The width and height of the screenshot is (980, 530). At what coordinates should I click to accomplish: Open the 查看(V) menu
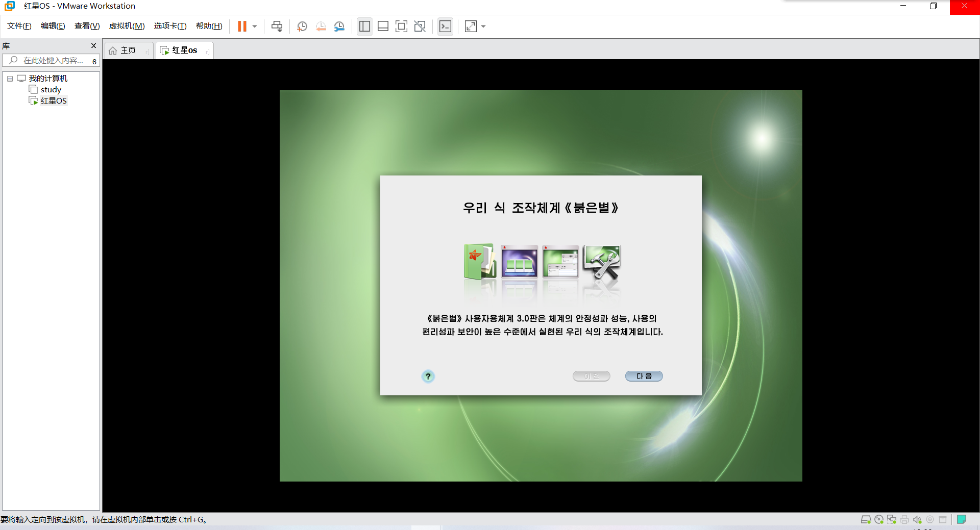pyautogui.click(x=87, y=26)
